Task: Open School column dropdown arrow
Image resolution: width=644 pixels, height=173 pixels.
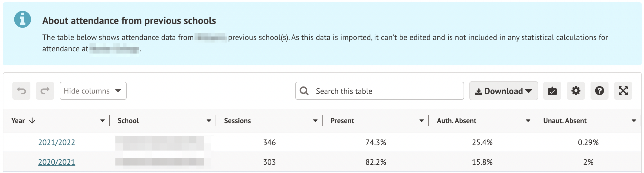Action: 209,121
